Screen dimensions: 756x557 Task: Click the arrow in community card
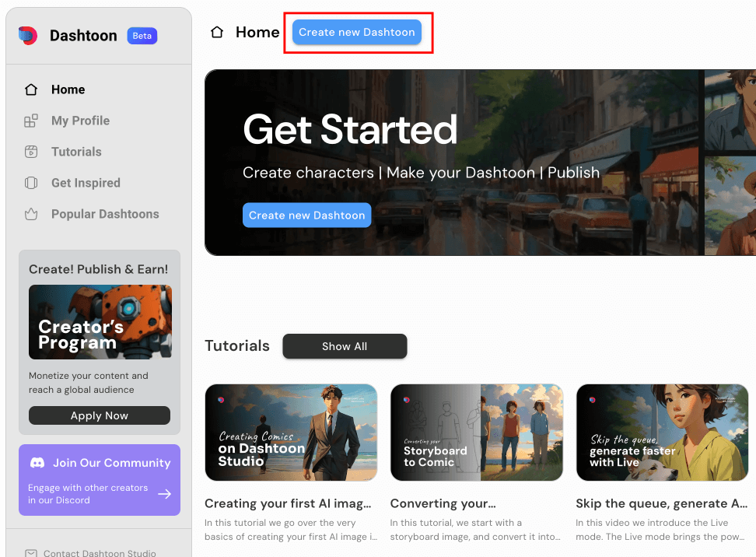pyautogui.click(x=164, y=494)
